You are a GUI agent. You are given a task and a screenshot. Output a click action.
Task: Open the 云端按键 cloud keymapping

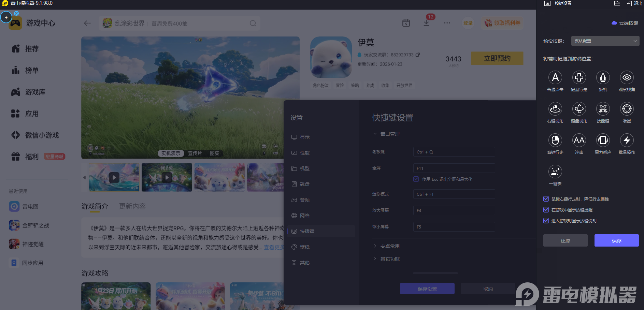coord(625,23)
